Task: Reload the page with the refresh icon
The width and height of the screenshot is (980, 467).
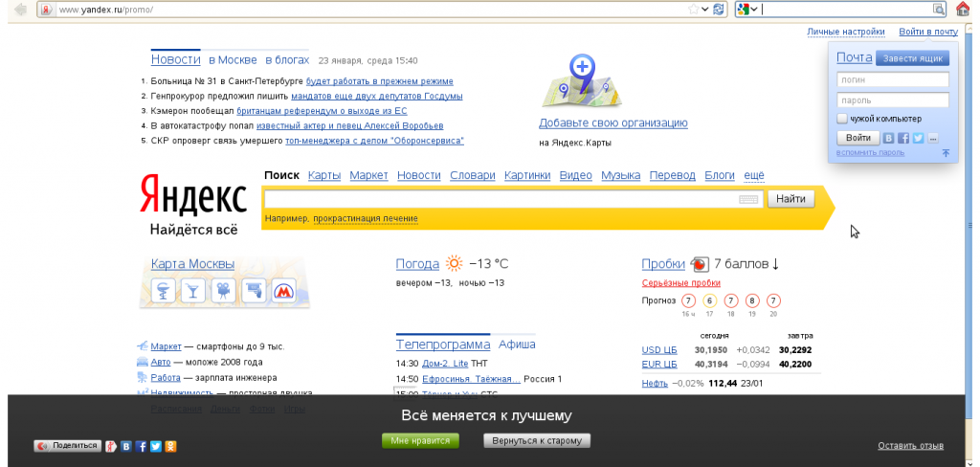Action: (x=719, y=9)
